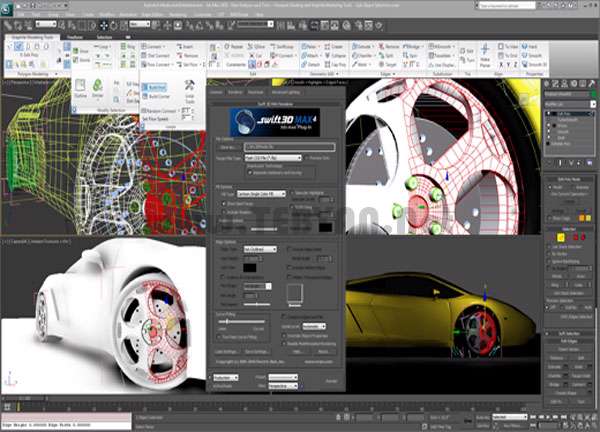Screen dimensions: 600x432
Task: Toggle the checkbox above Detail Level dropdown
Action: [x=284, y=316]
